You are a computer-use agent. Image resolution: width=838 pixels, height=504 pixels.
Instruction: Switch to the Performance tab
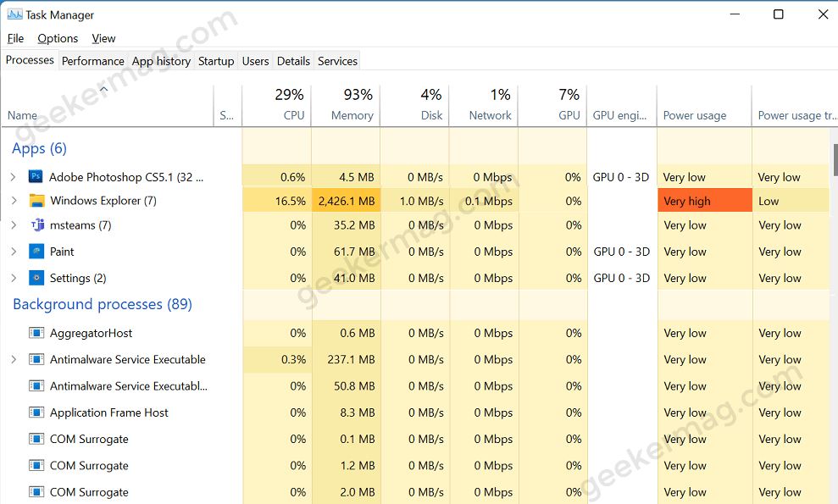(x=93, y=60)
